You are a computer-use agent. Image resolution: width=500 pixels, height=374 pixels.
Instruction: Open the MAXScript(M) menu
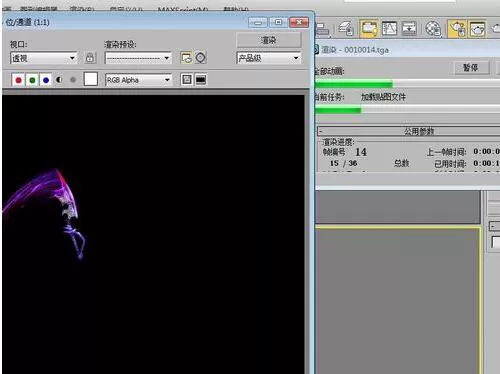coord(183,9)
